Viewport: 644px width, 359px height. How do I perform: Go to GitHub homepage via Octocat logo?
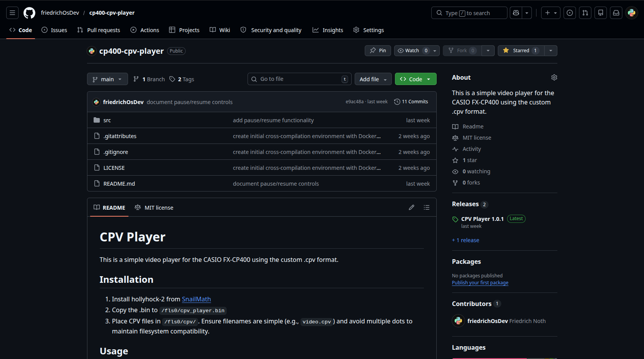[29, 13]
